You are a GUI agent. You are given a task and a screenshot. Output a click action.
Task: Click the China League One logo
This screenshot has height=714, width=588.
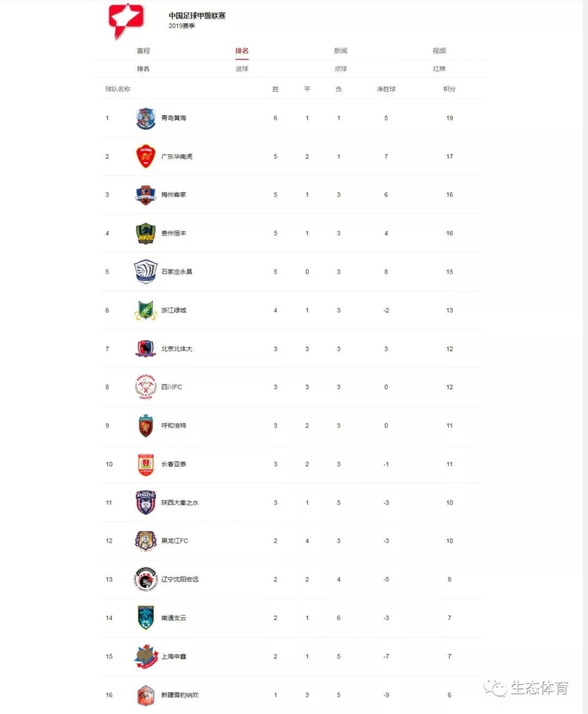coord(126,21)
